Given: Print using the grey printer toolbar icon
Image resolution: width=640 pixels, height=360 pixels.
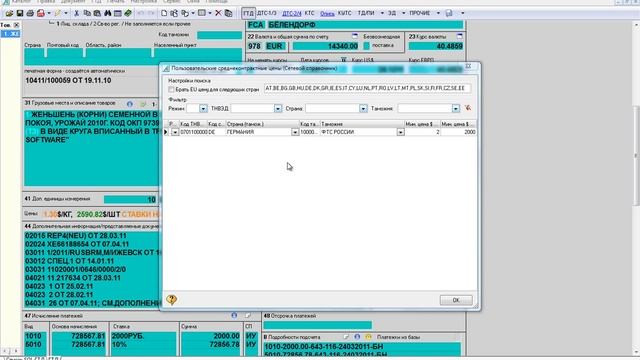Looking at the screenshot, I should pyautogui.click(x=30, y=13).
